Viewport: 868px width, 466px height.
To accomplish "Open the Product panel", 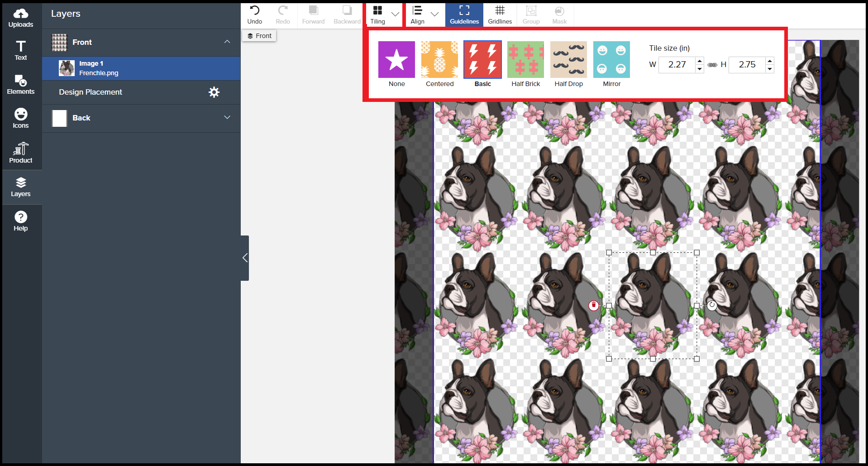I will pyautogui.click(x=21, y=153).
